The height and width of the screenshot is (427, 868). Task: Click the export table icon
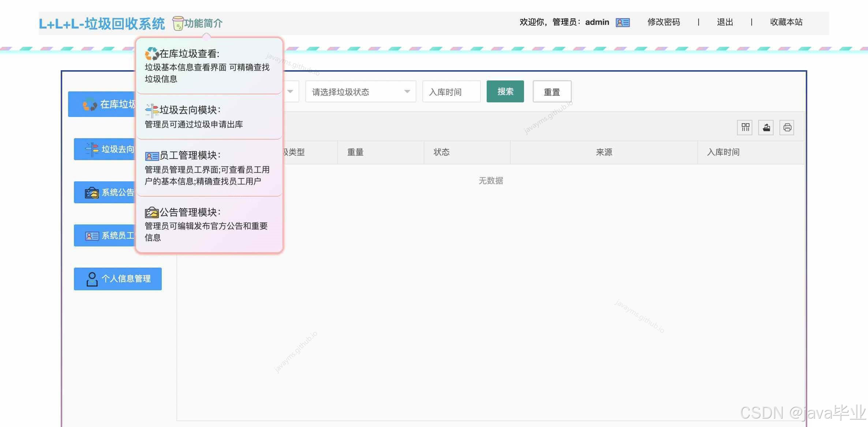tap(766, 127)
